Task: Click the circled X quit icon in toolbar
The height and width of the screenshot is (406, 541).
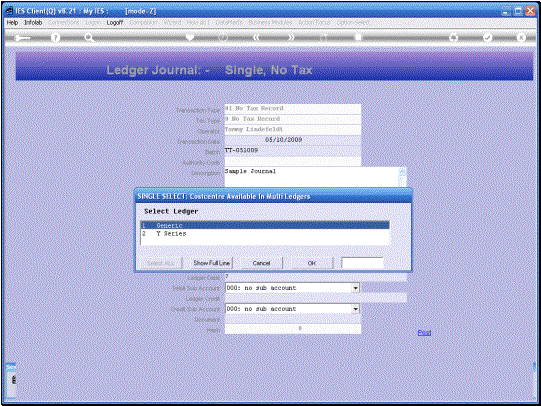Action: pyautogui.click(x=521, y=37)
